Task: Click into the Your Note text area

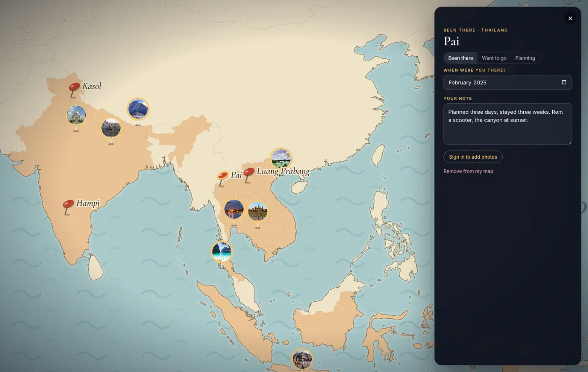Action: tap(508, 124)
